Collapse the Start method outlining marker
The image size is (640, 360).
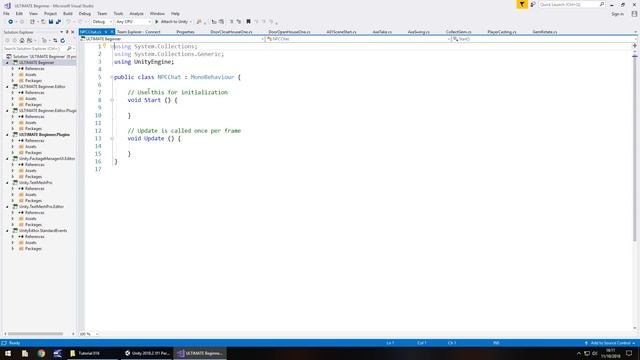[112, 100]
